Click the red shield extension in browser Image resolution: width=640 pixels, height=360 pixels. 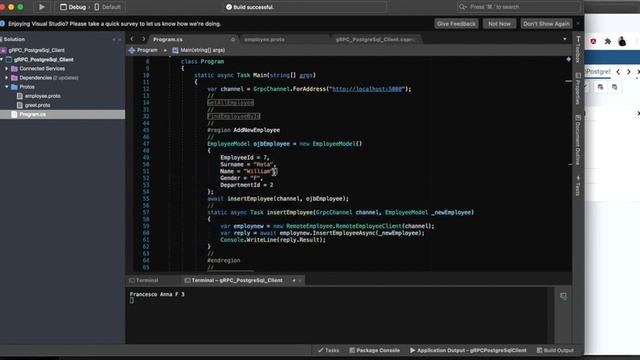point(593,41)
